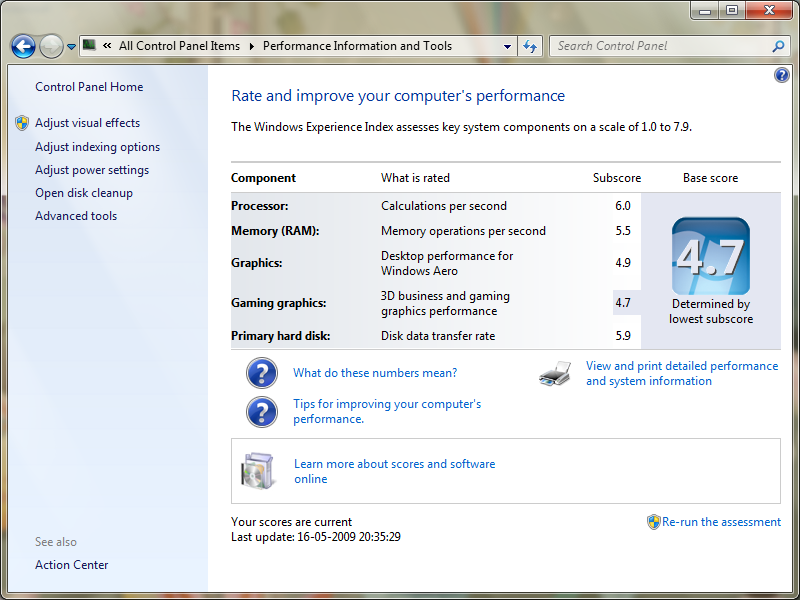This screenshot has width=800, height=600.
Task: Click the blue Help question mark icon
Action: [781, 76]
